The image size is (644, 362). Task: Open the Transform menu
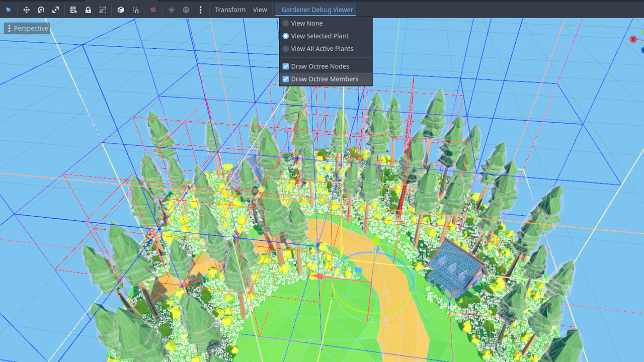tap(230, 10)
